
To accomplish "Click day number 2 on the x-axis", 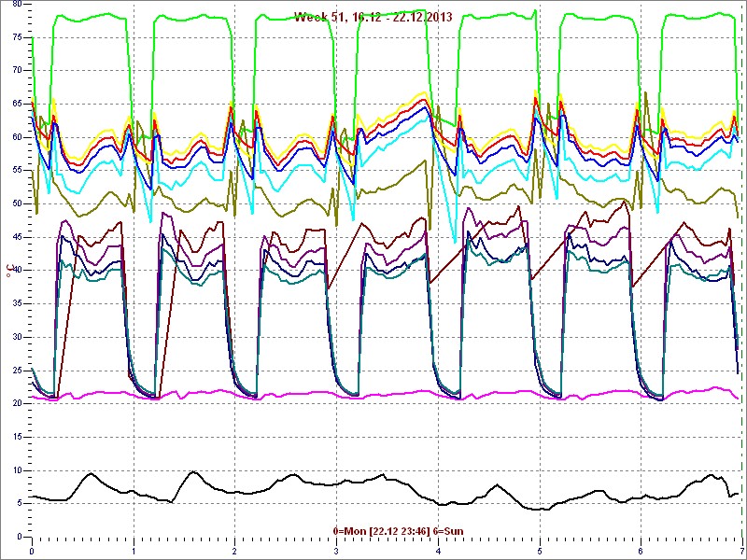I will [x=235, y=552].
